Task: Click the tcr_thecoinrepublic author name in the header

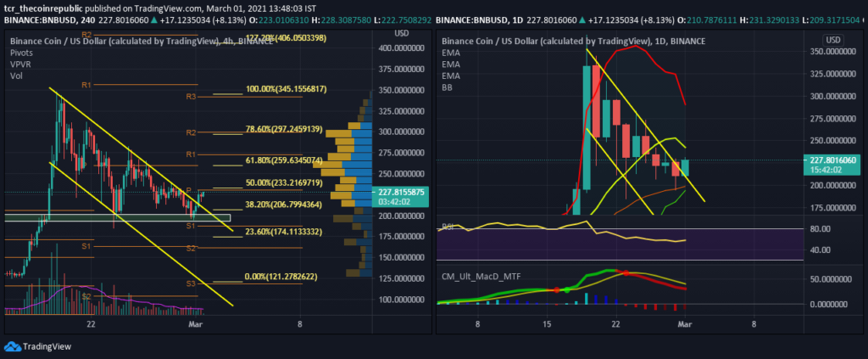Action: [x=42, y=7]
